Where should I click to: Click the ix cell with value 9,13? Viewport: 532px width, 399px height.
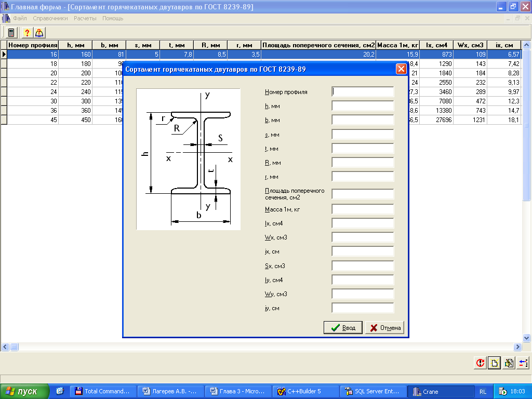coord(504,83)
